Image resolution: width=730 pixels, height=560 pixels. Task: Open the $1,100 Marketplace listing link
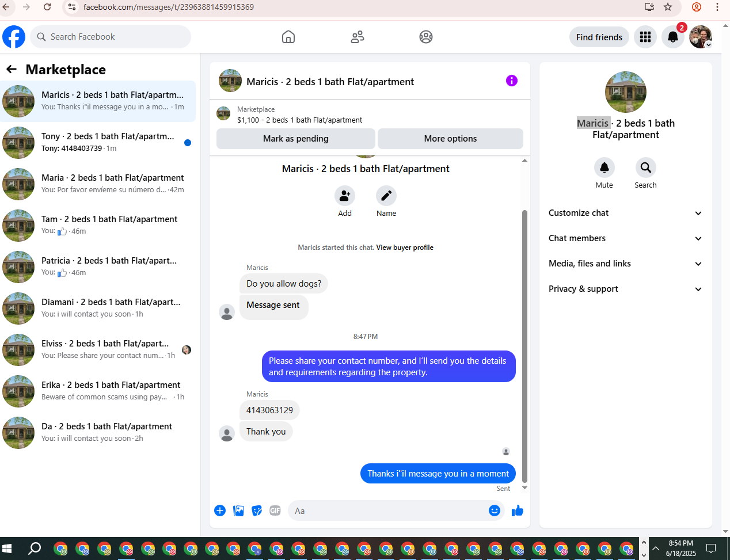[x=299, y=120]
